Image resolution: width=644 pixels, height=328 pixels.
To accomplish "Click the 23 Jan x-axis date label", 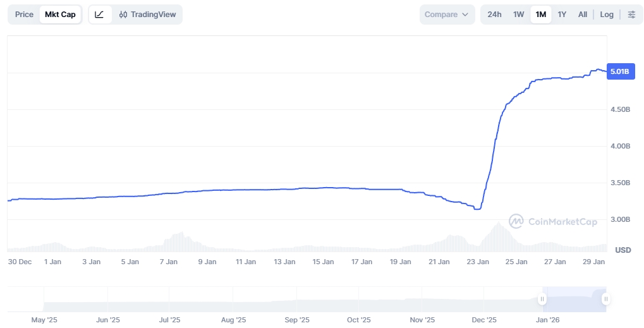I will [478, 262].
